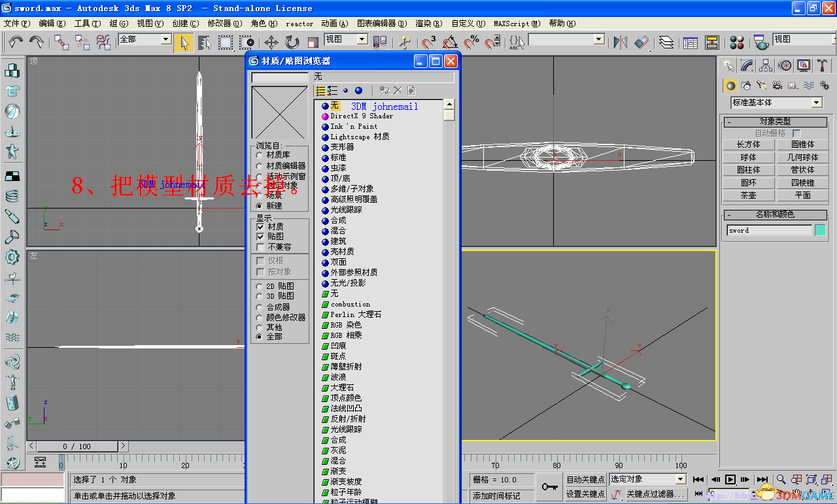The height and width of the screenshot is (504, 837).
Task: Open the Material Editor spheres icon
Action: [737, 42]
